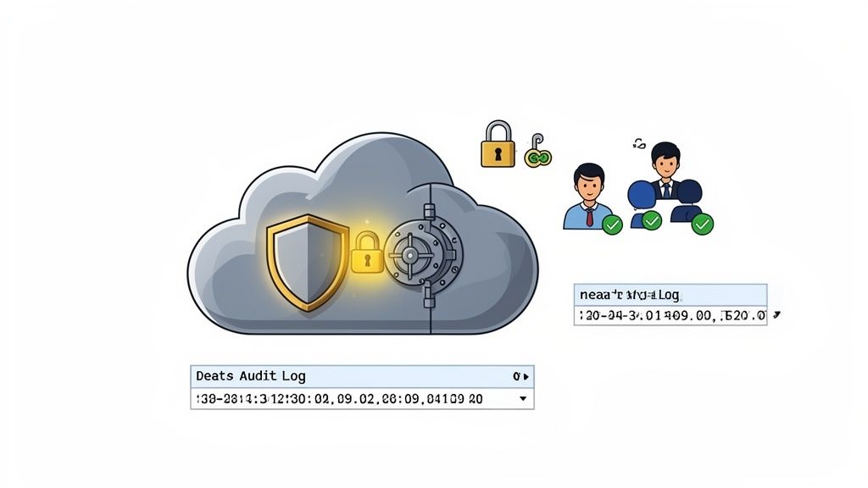Select the green key icon beside padlock
Screen dimensions: 868x488
(537, 151)
